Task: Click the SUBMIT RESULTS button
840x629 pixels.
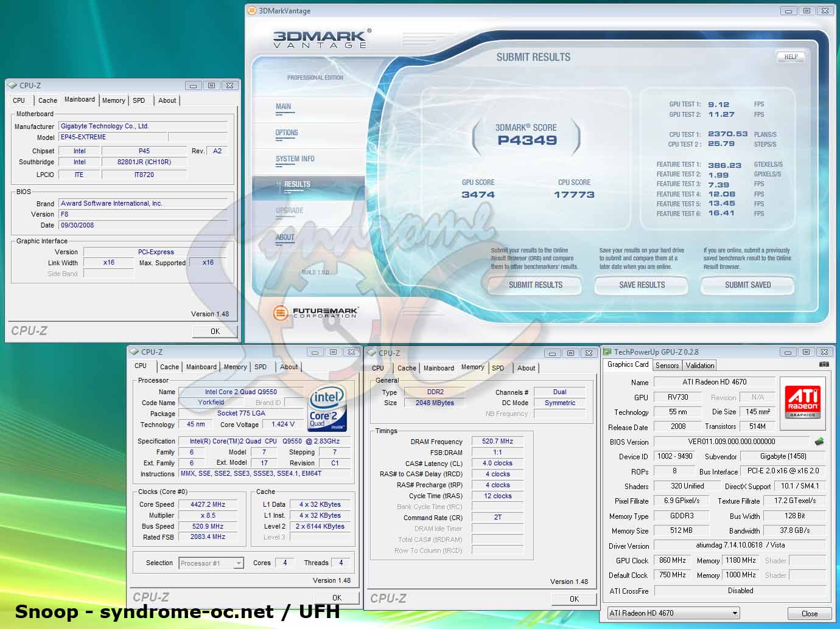Action: (x=536, y=285)
